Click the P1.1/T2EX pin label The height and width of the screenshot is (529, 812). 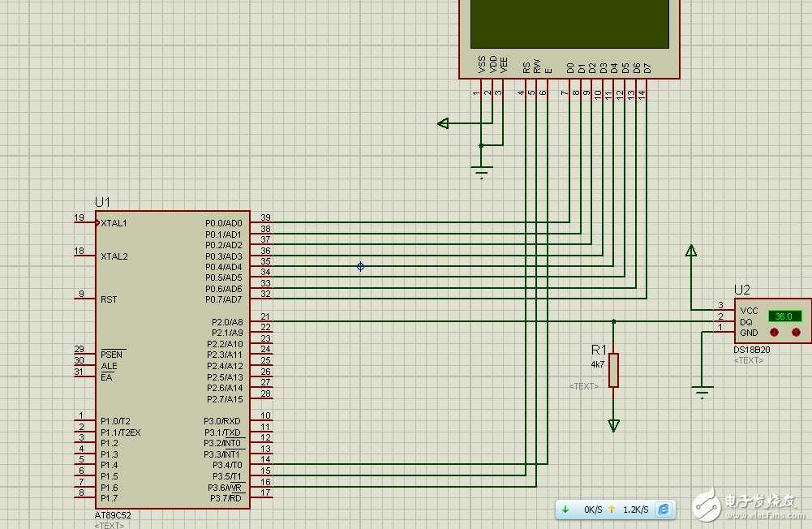tap(121, 432)
